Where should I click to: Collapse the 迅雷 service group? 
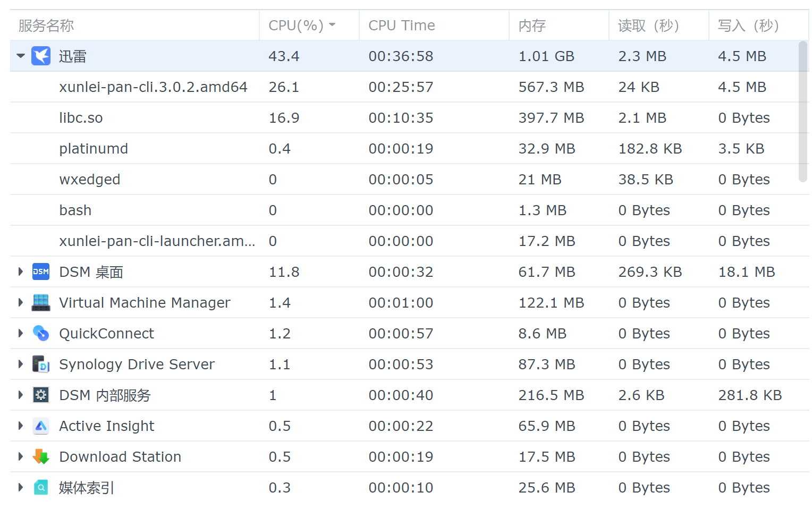click(21, 56)
